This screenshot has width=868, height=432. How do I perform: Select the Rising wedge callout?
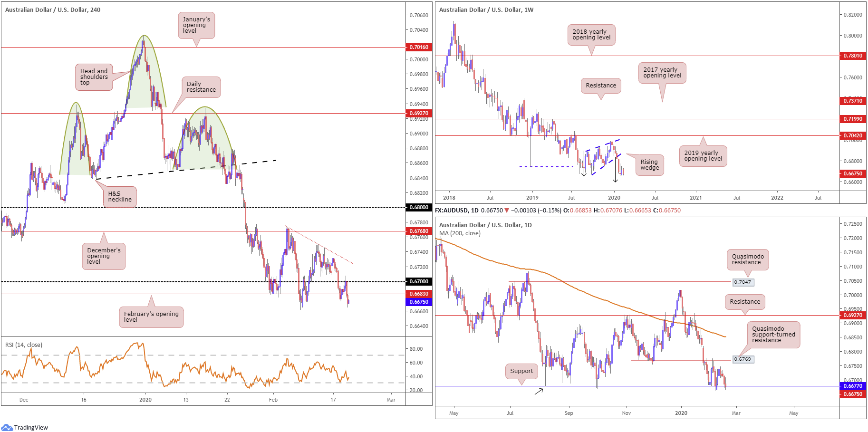(650, 165)
